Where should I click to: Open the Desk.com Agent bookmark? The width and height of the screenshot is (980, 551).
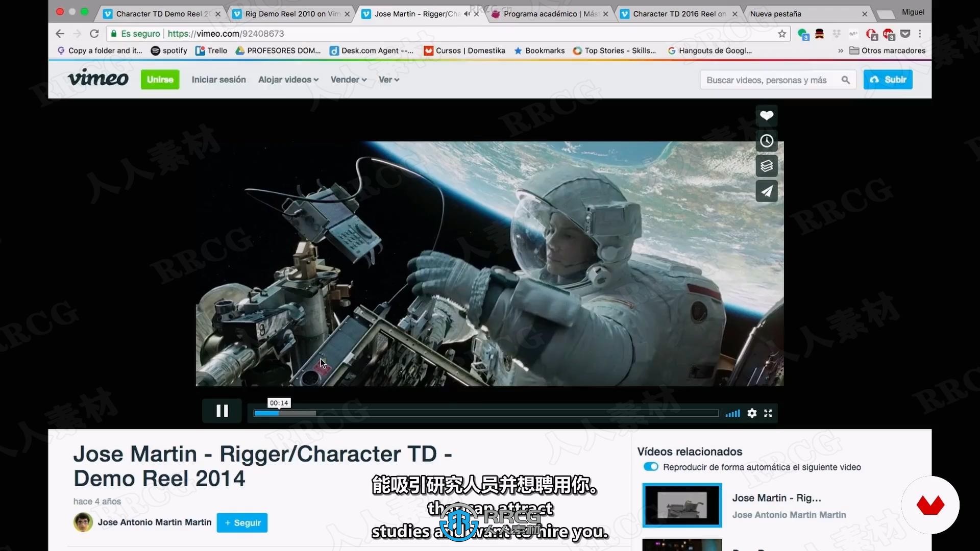372,51
